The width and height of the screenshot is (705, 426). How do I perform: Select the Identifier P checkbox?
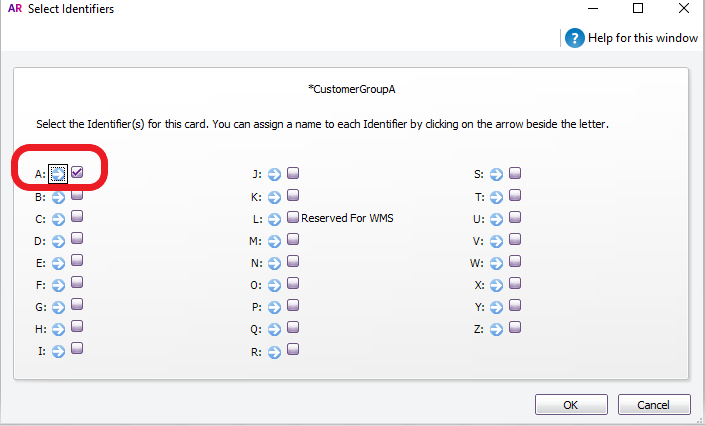(293, 305)
